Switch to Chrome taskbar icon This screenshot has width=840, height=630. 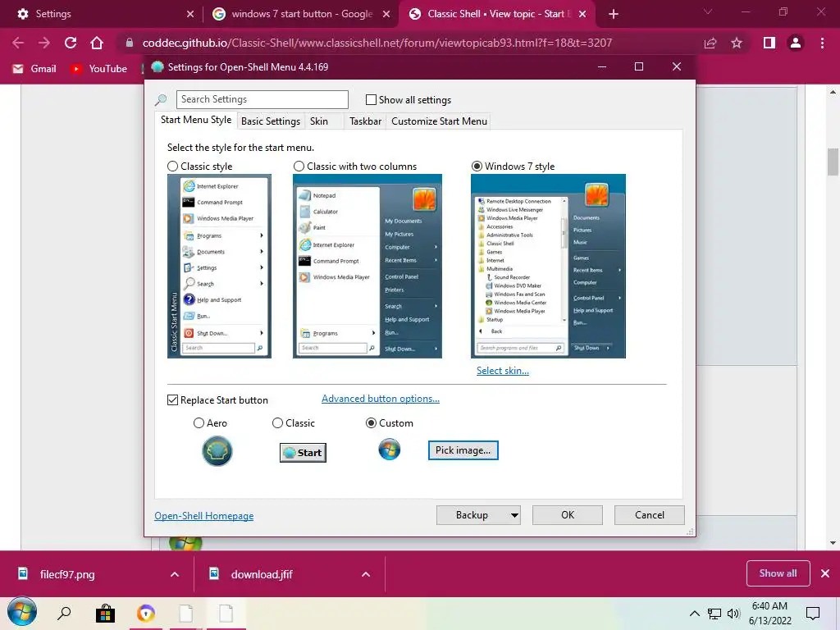coord(146,613)
